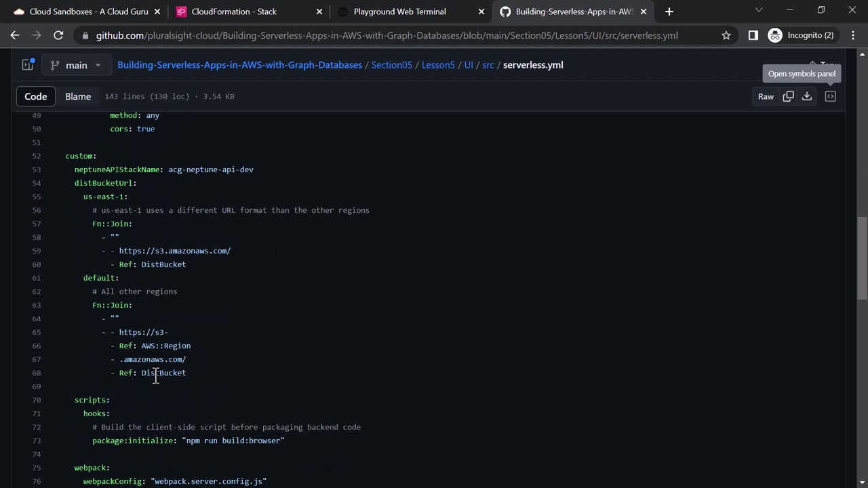Screen dimensions: 868x488
Task: Download the raw file
Action: tap(807, 96)
